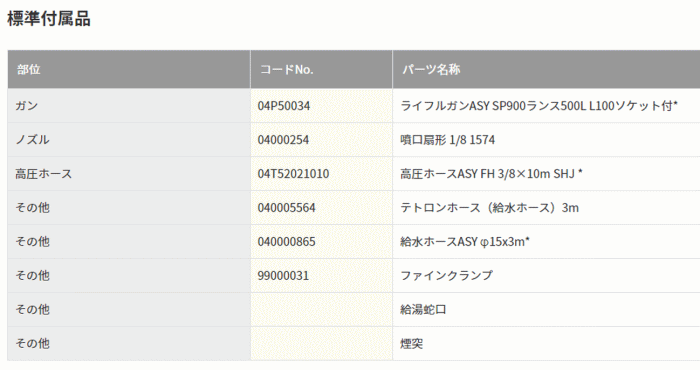The width and height of the screenshot is (700, 370).
Task: Select code 04T52021010
Action: pos(293,174)
